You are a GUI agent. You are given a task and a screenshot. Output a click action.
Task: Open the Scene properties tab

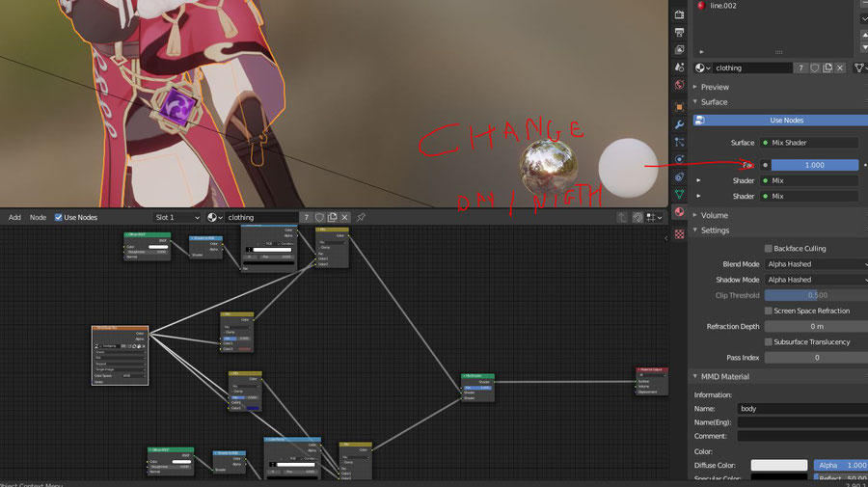[x=679, y=67]
